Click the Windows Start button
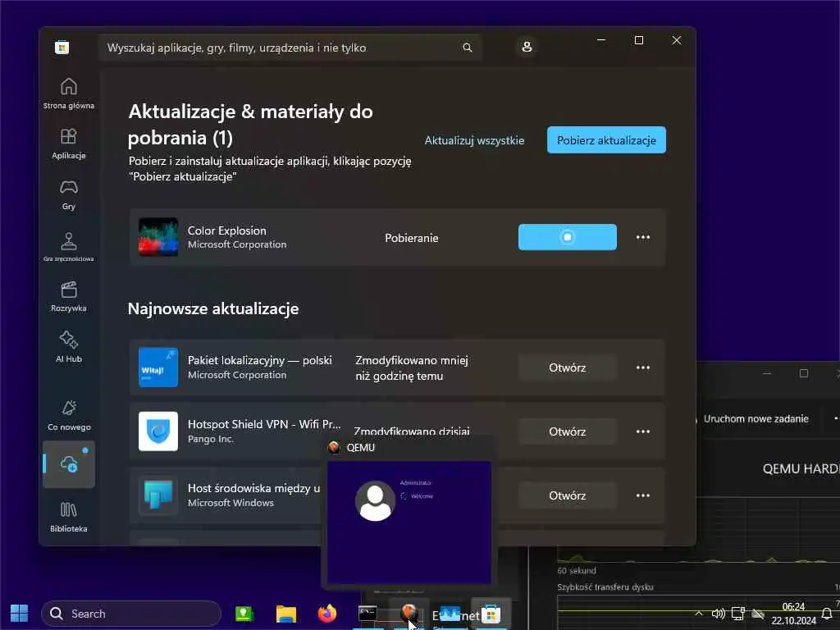Screen dimensions: 840x630 click(x=20, y=614)
